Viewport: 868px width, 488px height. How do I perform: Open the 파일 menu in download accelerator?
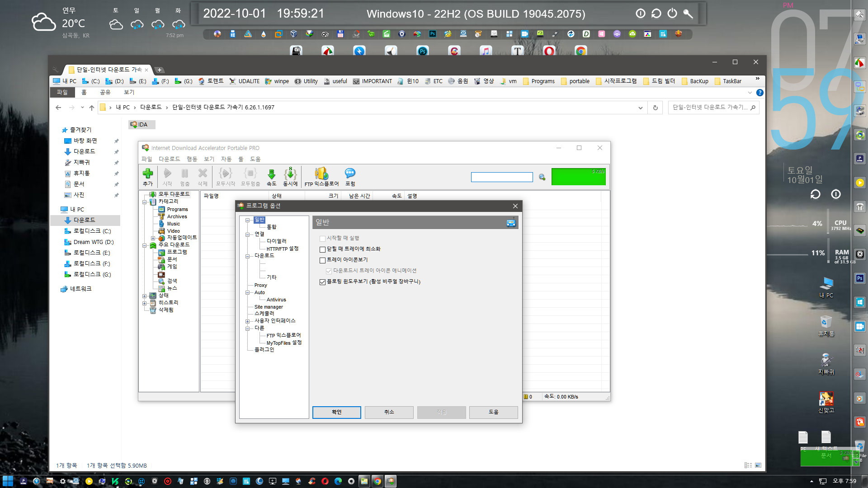pos(146,159)
